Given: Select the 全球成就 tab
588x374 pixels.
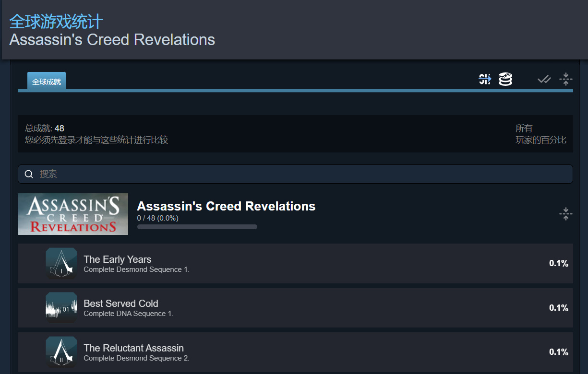Looking at the screenshot, I should pyautogui.click(x=47, y=82).
